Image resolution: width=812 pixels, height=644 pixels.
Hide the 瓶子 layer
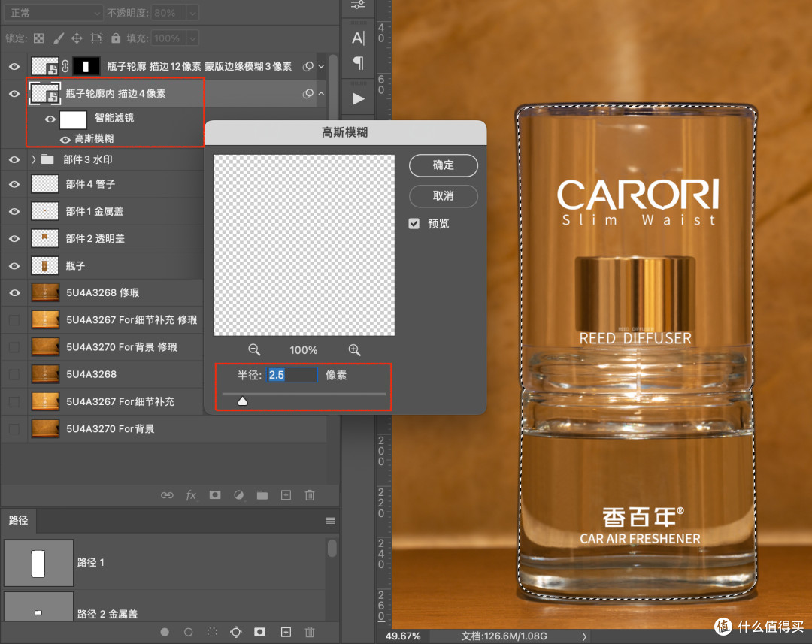14,265
